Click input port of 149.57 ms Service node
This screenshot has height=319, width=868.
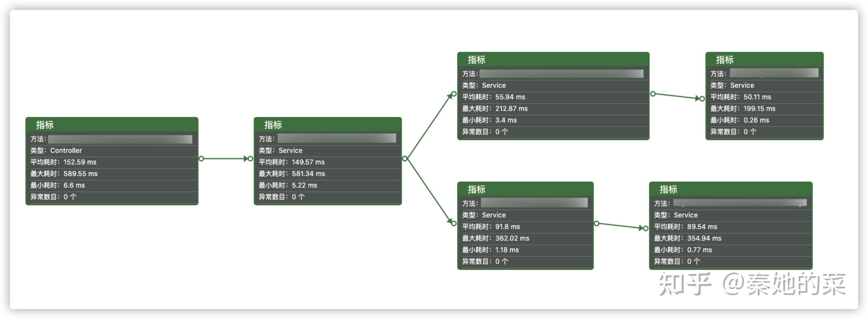point(250,158)
